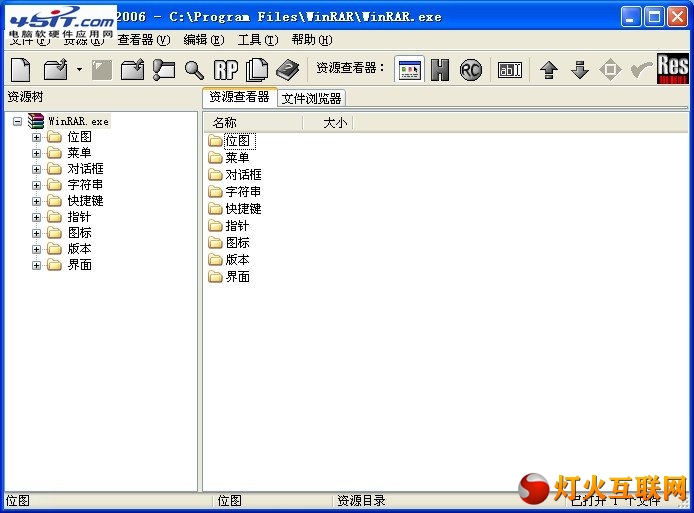This screenshot has height=513, width=694.
Task: Expand the 对话框 tree node
Action: 36,169
